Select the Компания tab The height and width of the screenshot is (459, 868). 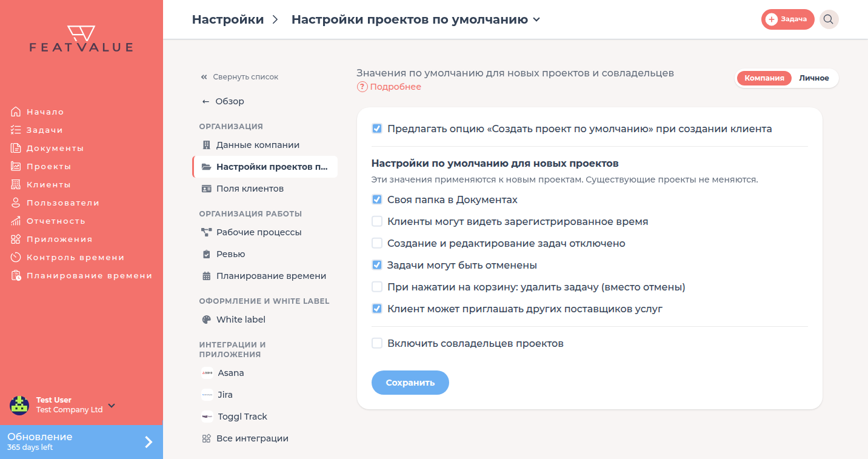764,78
